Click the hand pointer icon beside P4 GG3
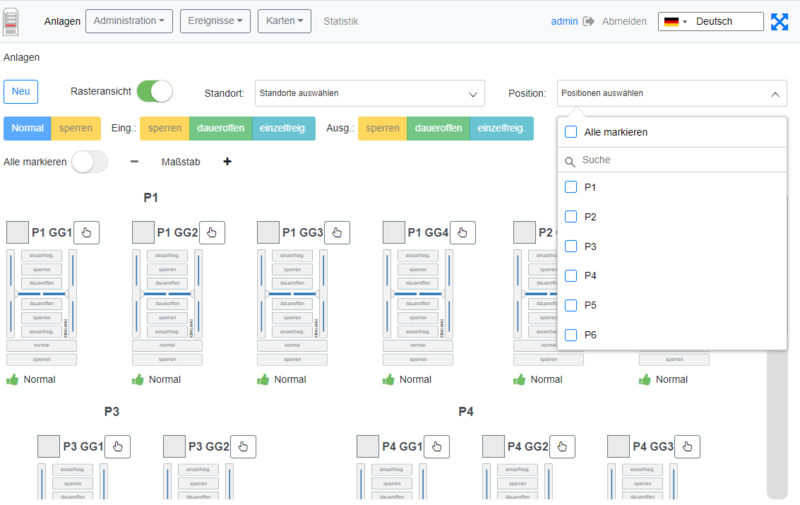Viewport: 800px width, 505px height. tap(687, 447)
